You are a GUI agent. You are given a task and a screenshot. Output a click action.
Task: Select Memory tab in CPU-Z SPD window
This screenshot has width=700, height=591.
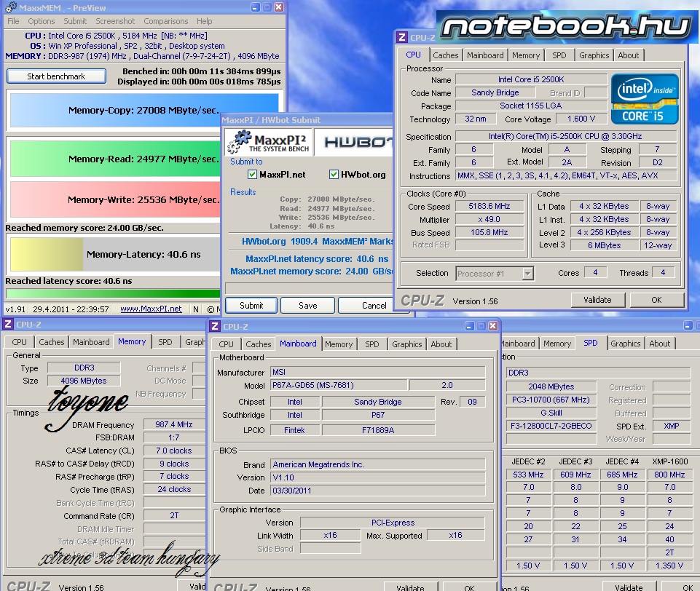[557, 344]
